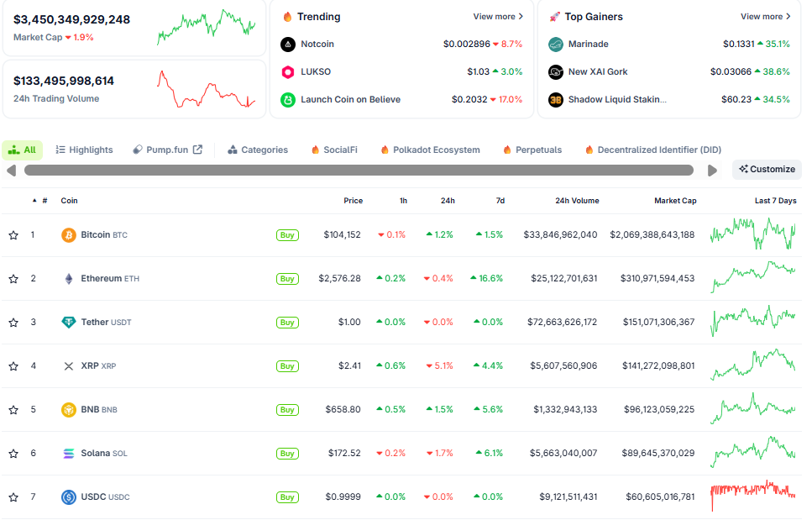Sort the table by rank number column
This screenshot has height=520, width=812.
click(44, 201)
